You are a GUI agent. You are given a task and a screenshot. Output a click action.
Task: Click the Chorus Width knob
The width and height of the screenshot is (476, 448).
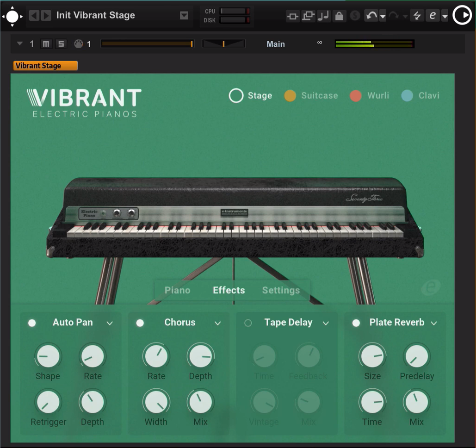click(156, 402)
